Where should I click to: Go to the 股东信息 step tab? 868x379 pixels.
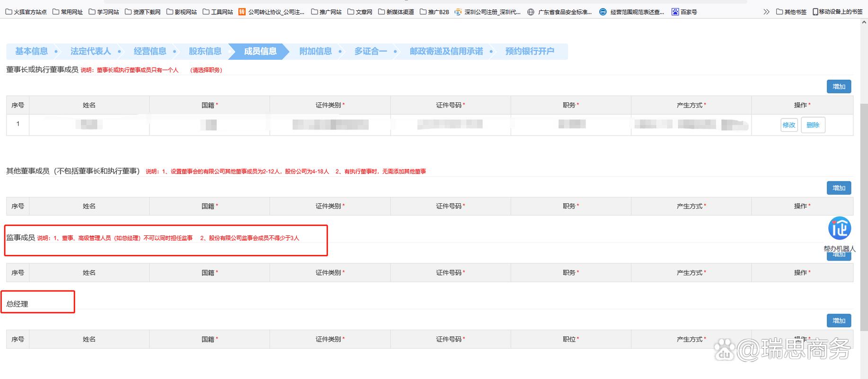click(205, 51)
